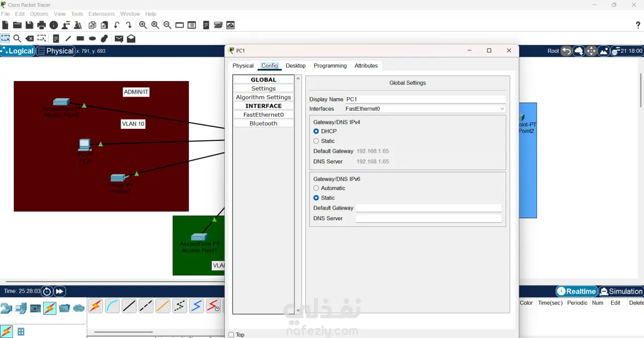Select the FastEthernet0 interface button

tap(264, 115)
